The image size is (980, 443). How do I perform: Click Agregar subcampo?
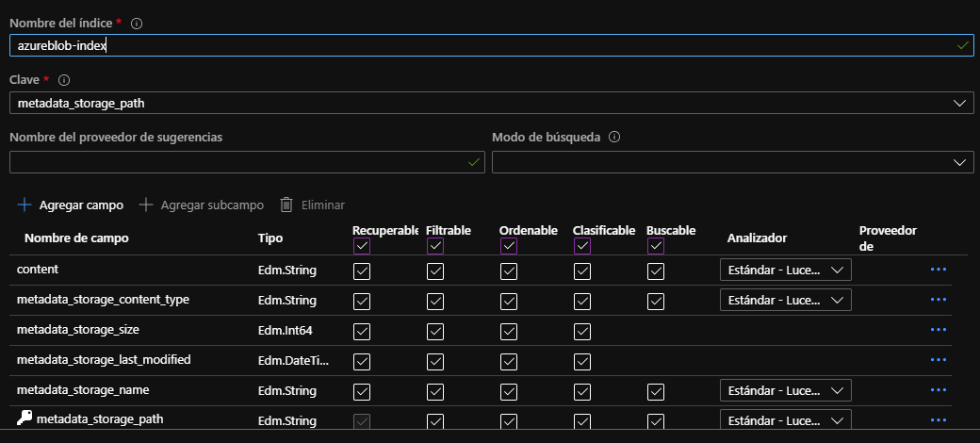201,205
